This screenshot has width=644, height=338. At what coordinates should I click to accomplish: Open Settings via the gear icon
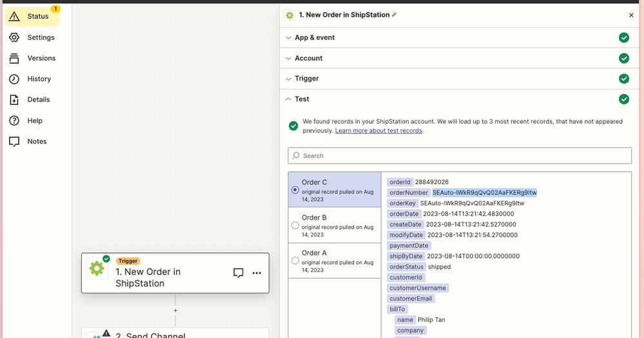pyautogui.click(x=14, y=37)
